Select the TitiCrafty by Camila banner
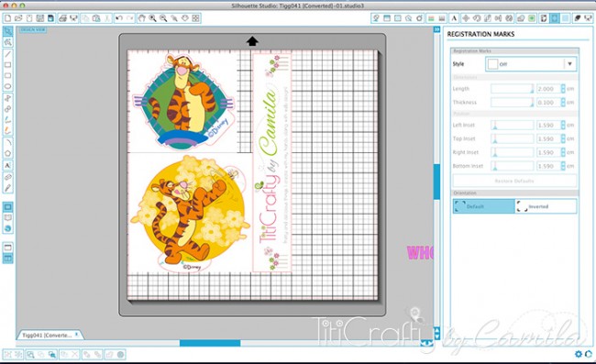This screenshot has width=596, height=364. [272, 162]
